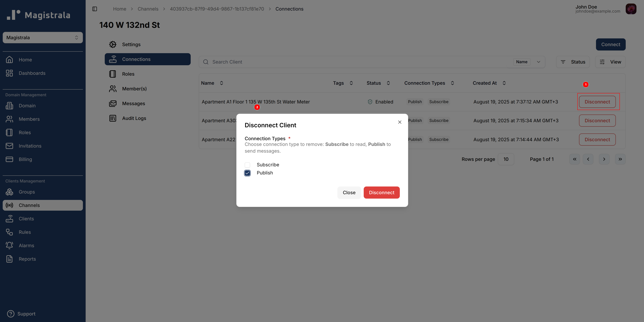
Task: Toggle the sidebar collapse control
Action: [94, 9]
